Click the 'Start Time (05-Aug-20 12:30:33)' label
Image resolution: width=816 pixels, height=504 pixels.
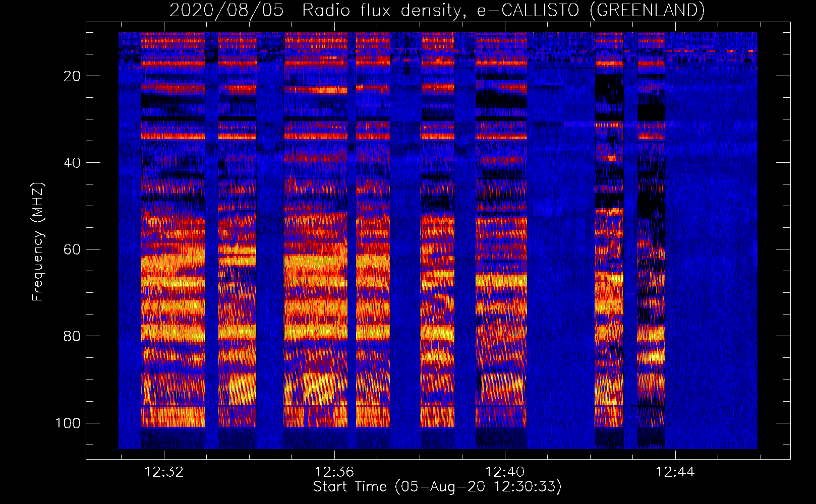(x=437, y=487)
